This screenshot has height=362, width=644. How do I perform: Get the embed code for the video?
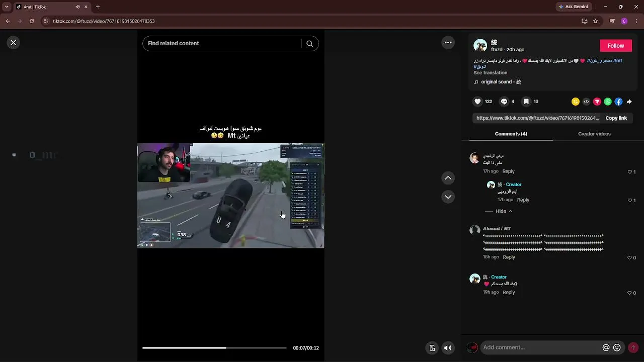point(586,102)
